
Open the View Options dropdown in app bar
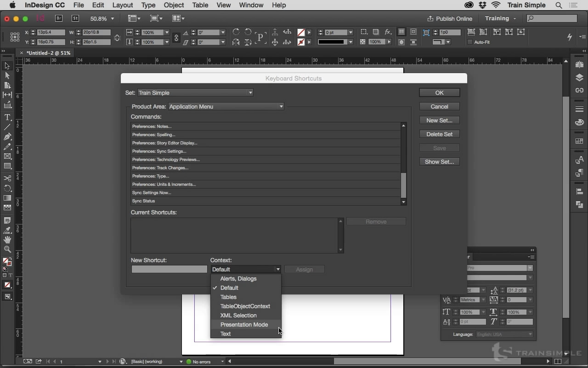pos(134,18)
